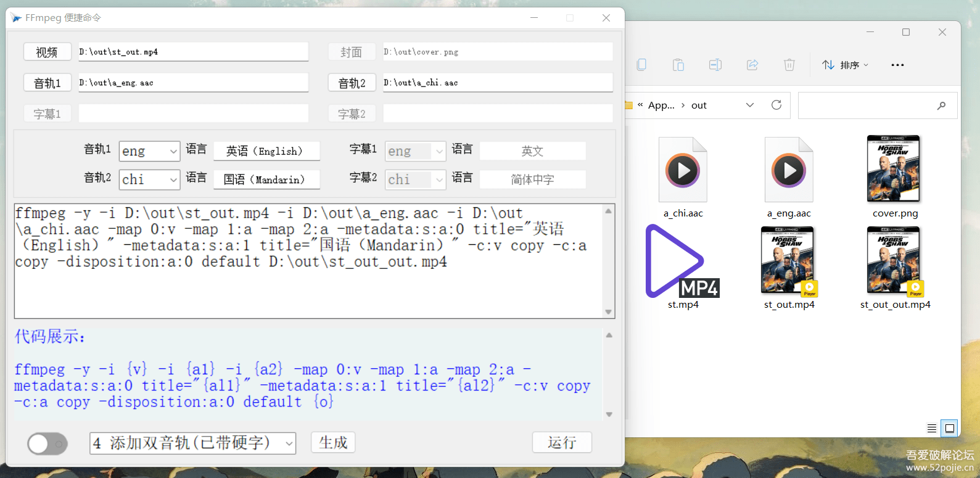Click the search magnifier icon in Explorer
Screen dimensions: 980x478
point(941,105)
